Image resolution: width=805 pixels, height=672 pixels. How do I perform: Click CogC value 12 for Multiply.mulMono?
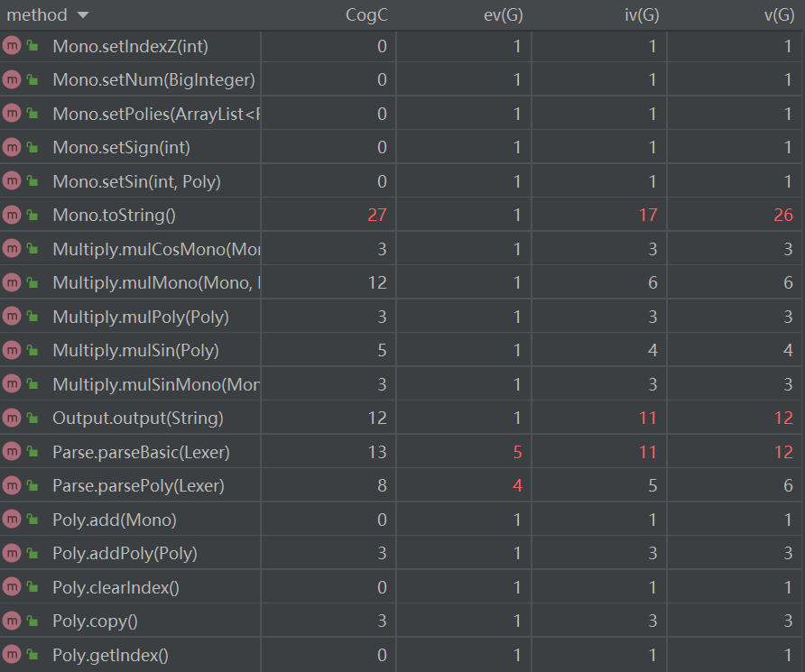click(377, 282)
